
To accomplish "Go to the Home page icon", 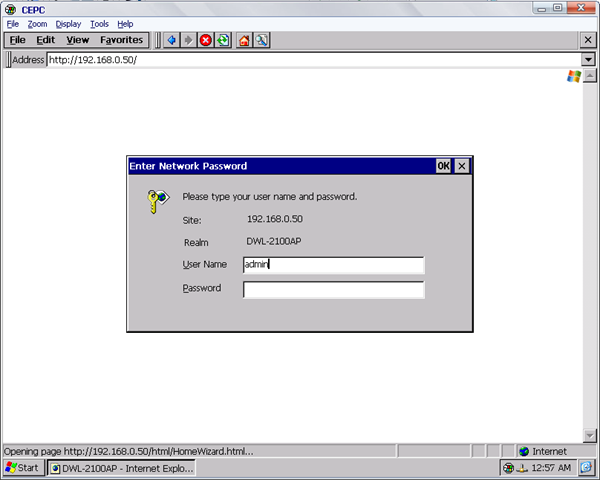I will tap(244, 40).
